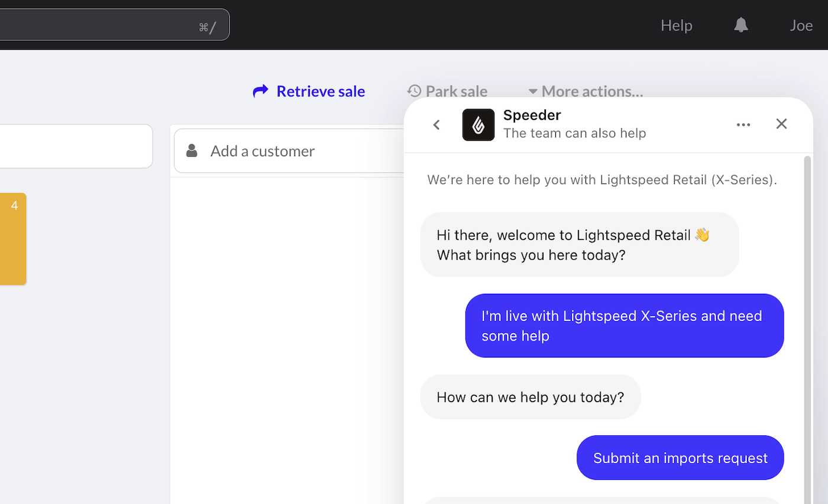The image size is (828, 504).
Task: Open the chat options ellipsis menu
Action: tap(743, 125)
